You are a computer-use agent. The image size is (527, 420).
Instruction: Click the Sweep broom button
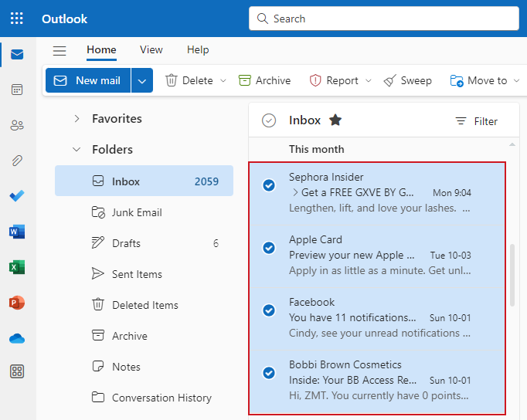click(x=408, y=80)
